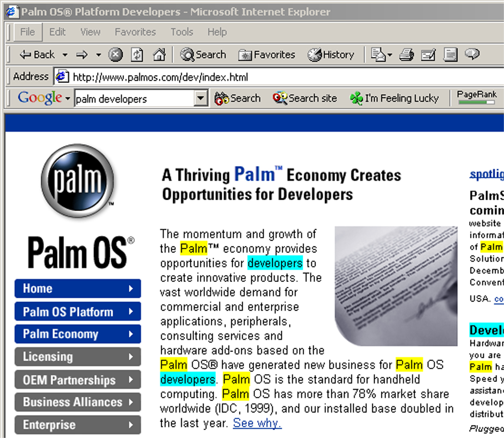Toggle the Search explorer bar
Viewport: 504px width, 438px height.
(x=203, y=55)
